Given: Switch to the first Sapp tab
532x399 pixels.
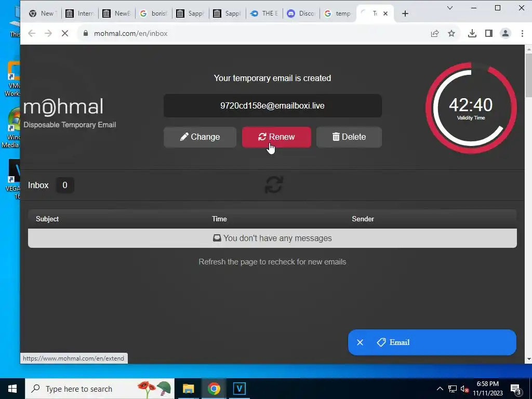Looking at the screenshot, I should (x=191, y=14).
